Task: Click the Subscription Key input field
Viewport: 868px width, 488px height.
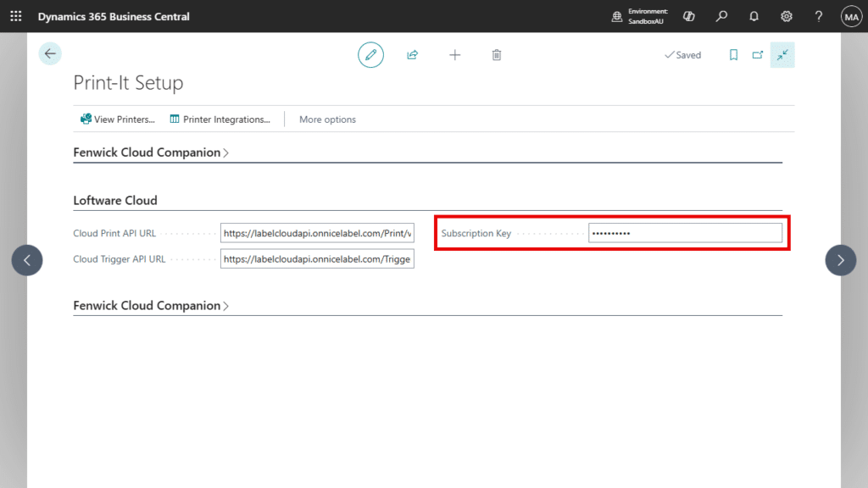Action: [686, 232]
